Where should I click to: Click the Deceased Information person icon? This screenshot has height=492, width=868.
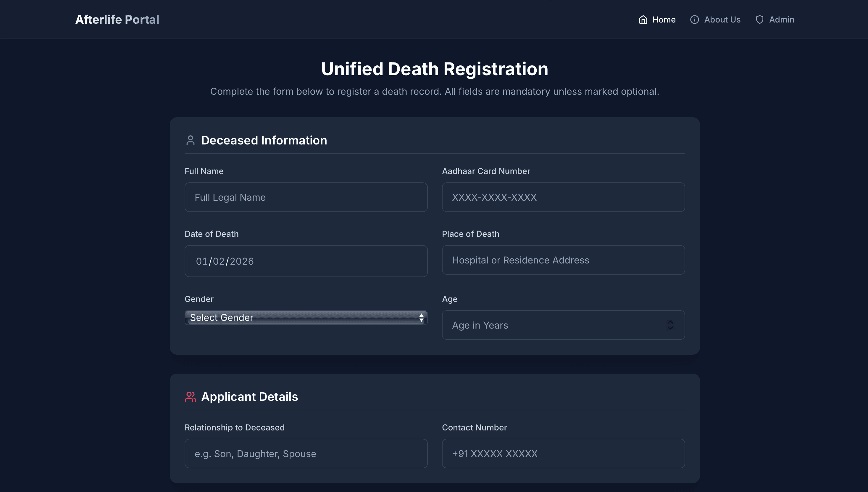coord(191,140)
